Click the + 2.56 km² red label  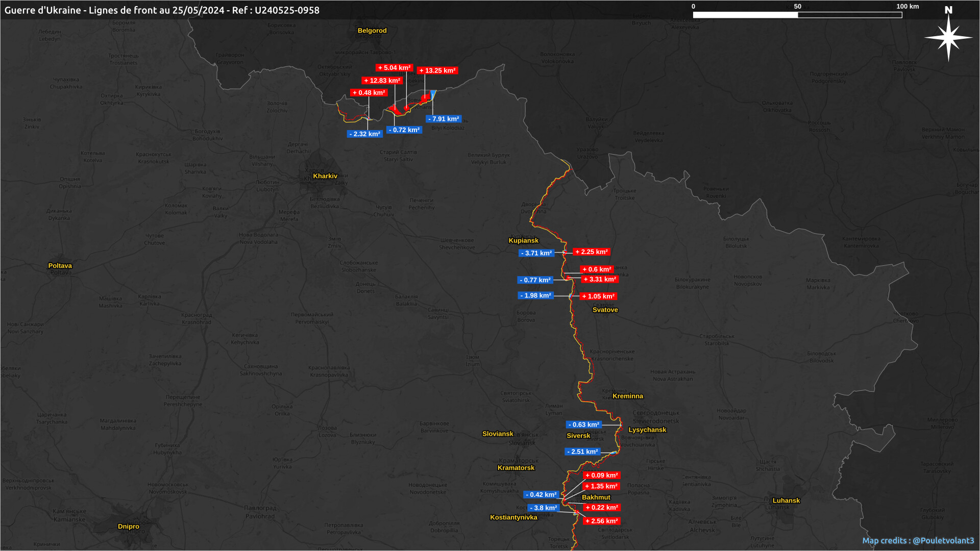[602, 521]
